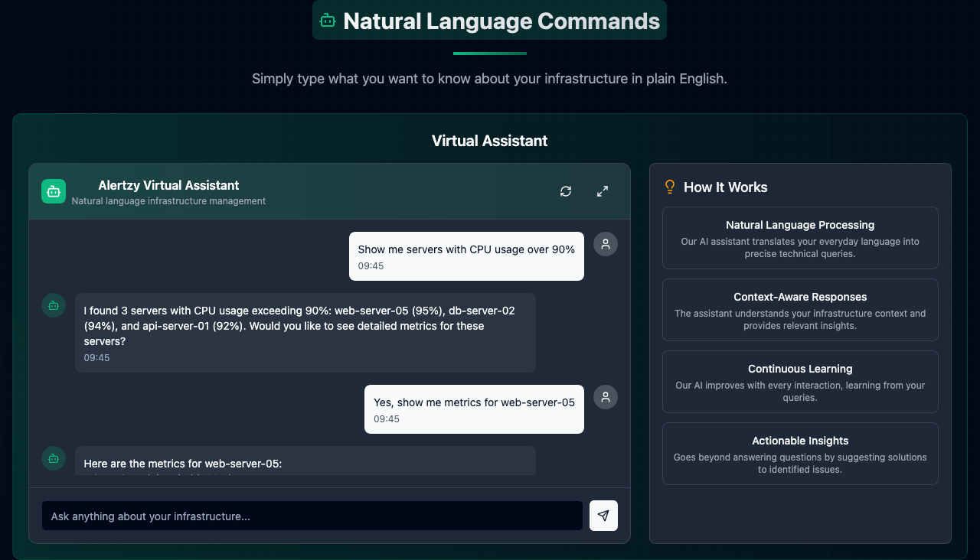Select the 'Yes, show me metrics for web-server-05' message
The width and height of the screenshot is (980, 560).
(474, 409)
